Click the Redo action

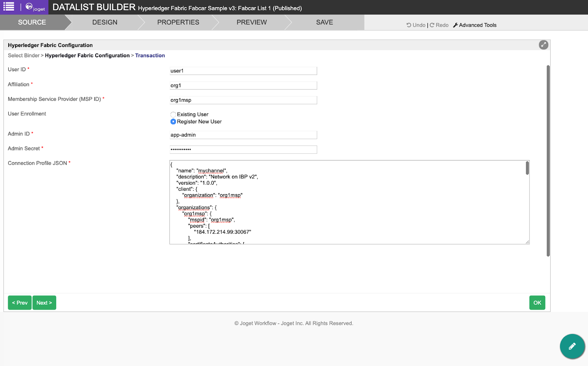coord(439,25)
